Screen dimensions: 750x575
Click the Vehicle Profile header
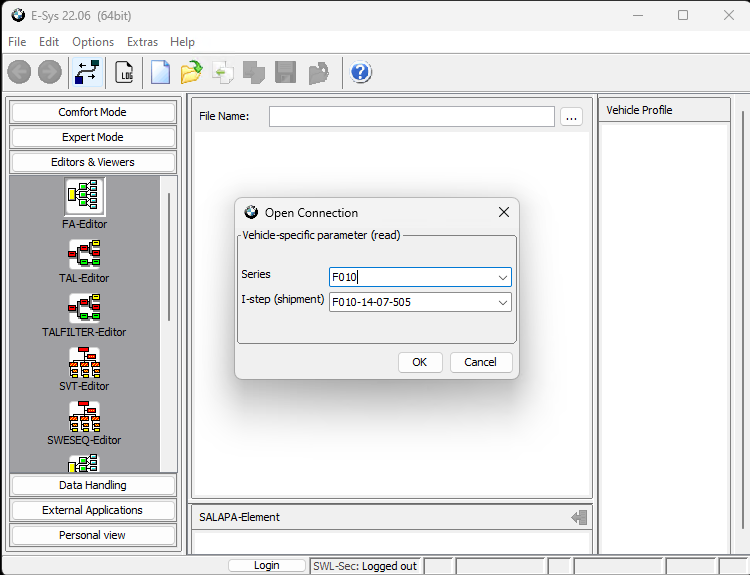tap(664, 110)
